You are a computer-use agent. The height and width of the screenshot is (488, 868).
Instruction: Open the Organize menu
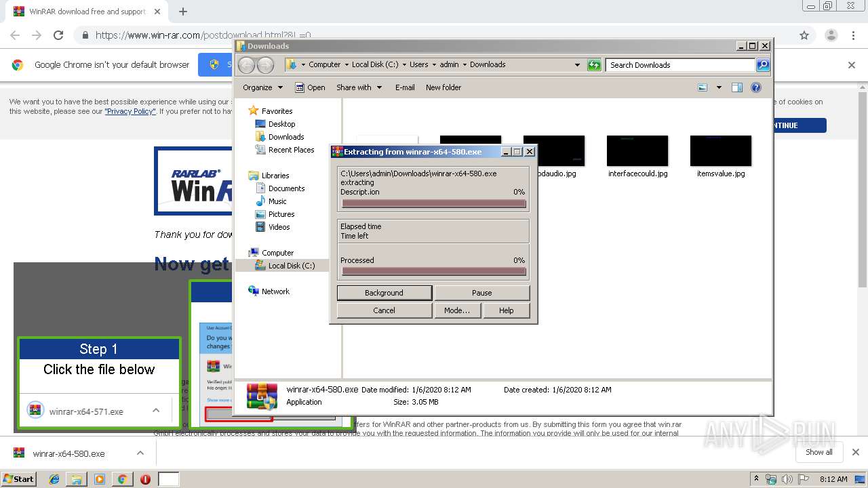tap(262, 87)
